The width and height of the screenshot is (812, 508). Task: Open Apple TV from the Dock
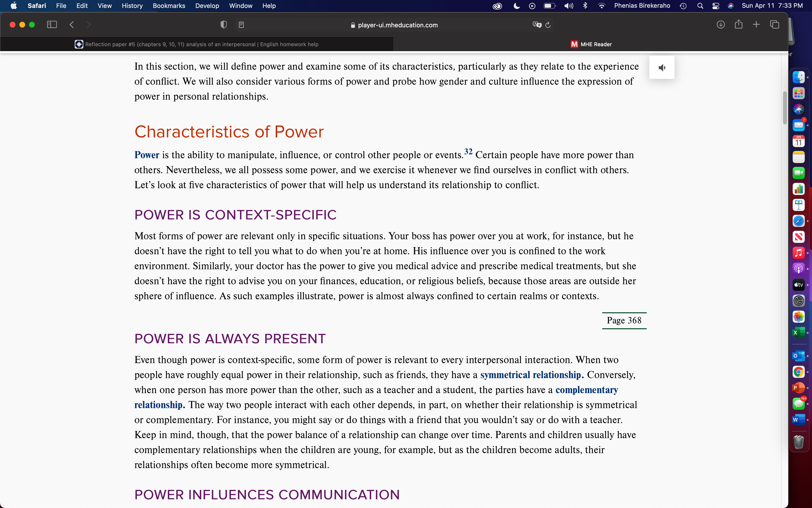(798, 284)
